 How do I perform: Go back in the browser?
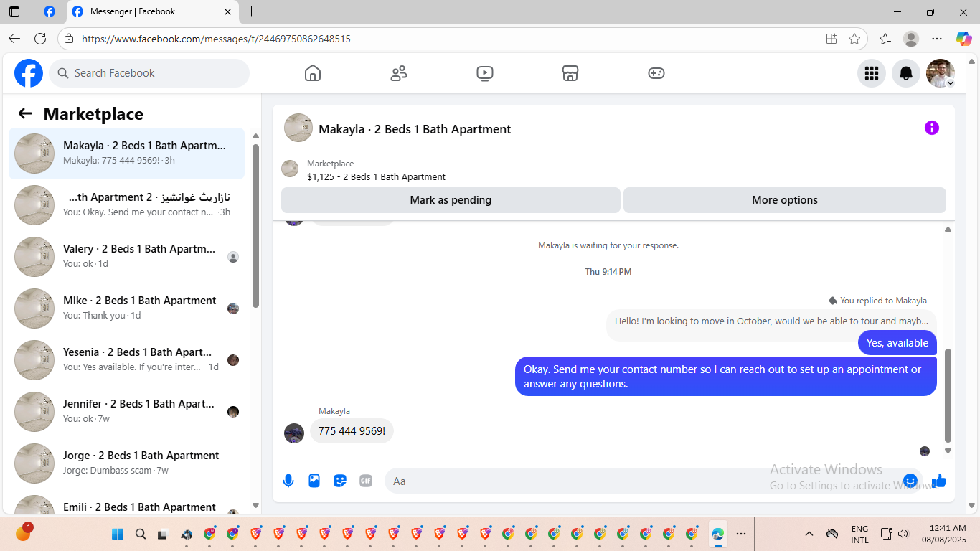click(14, 39)
